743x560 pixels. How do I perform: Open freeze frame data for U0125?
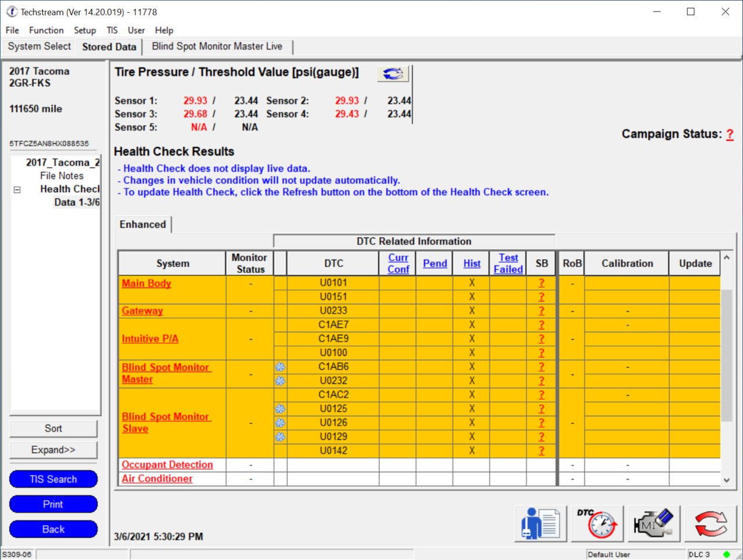[x=280, y=409]
